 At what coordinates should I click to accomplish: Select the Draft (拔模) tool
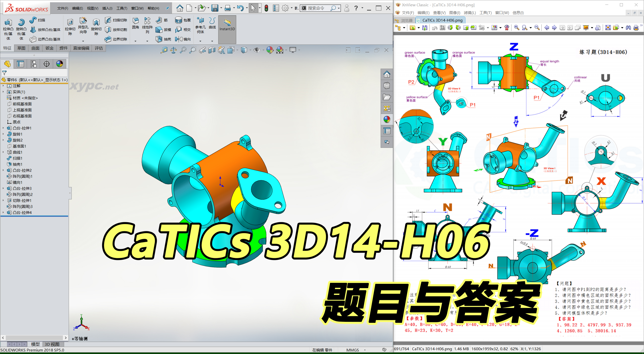pyautogui.click(x=163, y=30)
